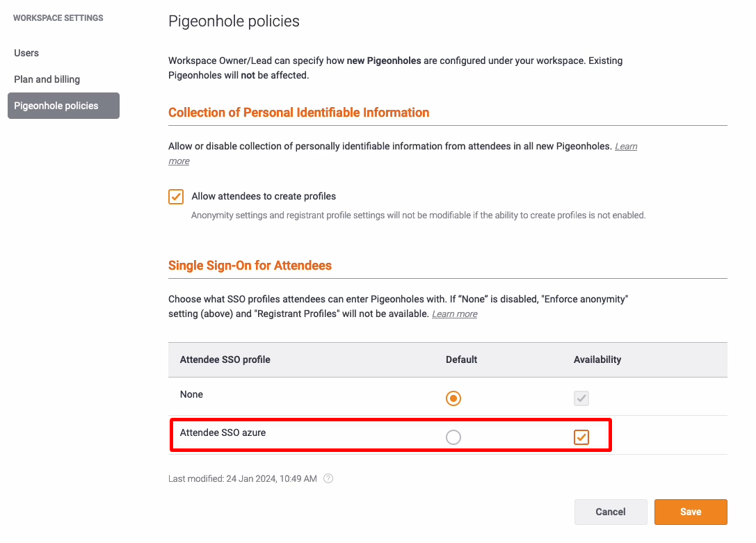This screenshot has height=543, width=756.
Task: Click the Availability column header
Action: pyautogui.click(x=597, y=360)
